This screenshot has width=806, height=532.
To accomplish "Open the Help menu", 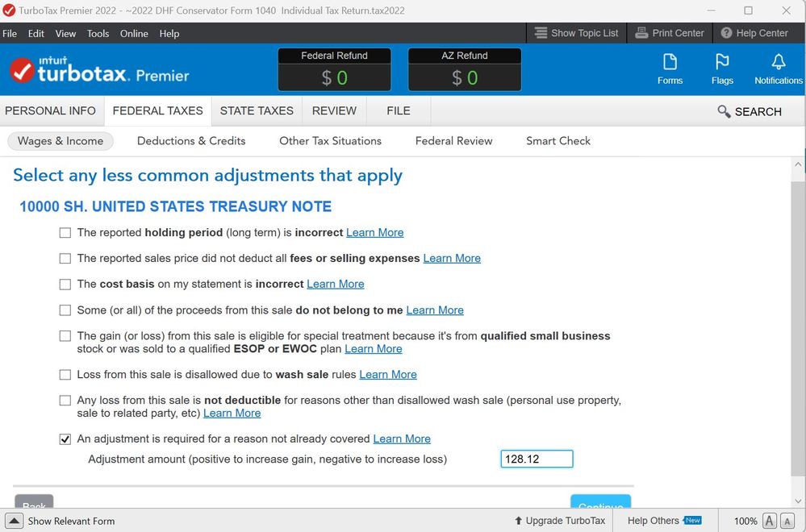I will click(x=169, y=33).
